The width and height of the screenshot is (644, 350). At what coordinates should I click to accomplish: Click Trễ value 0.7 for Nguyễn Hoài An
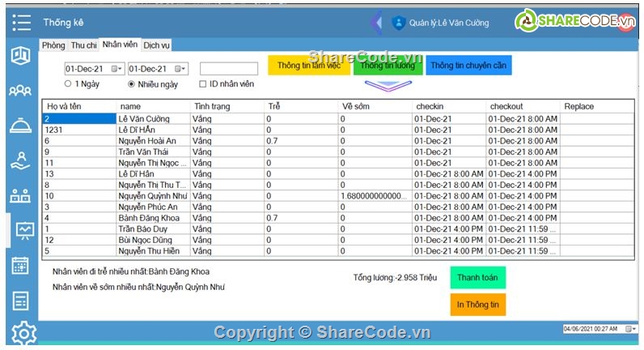(301, 141)
